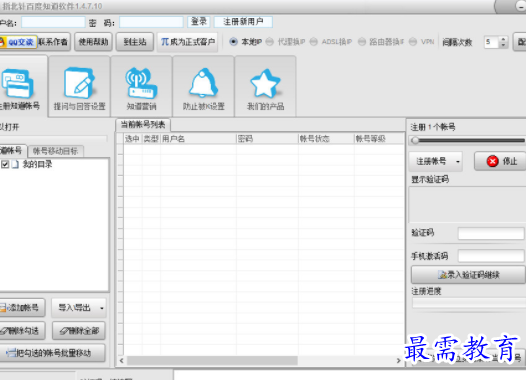Select the VPN radio option
The image size is (526, 380).
(413, 42)
